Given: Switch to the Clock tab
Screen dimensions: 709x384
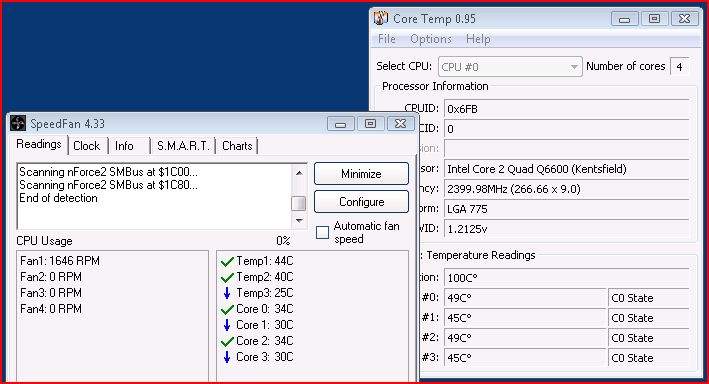Looking at the screenshot, I should [x=86, y=146].
